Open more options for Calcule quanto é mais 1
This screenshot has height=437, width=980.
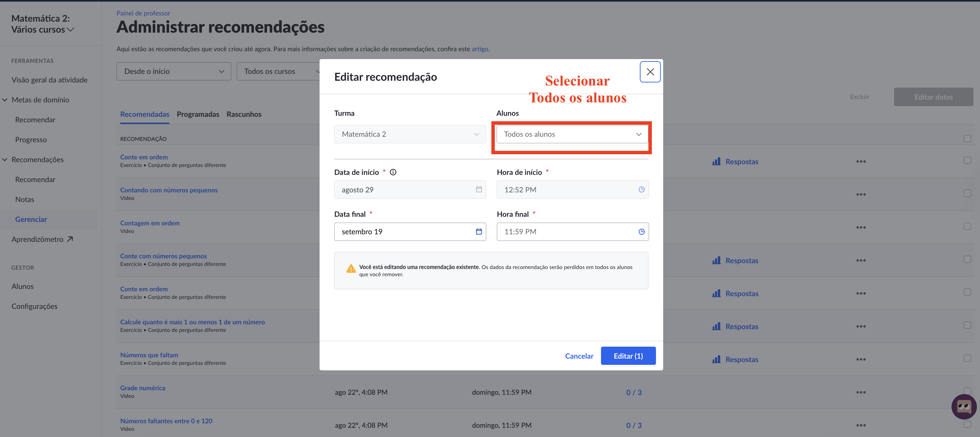coord(860,326)
